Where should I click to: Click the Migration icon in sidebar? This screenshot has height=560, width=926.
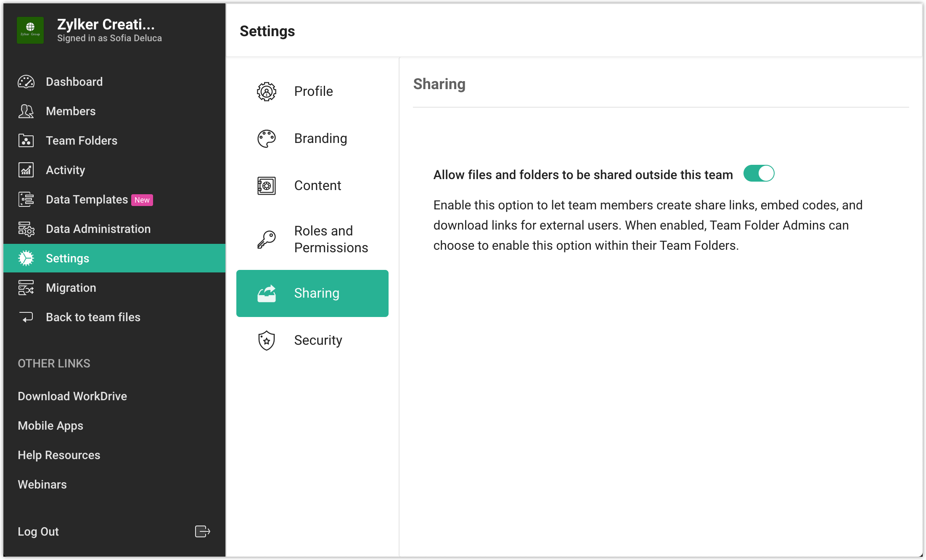coord(26,288)
